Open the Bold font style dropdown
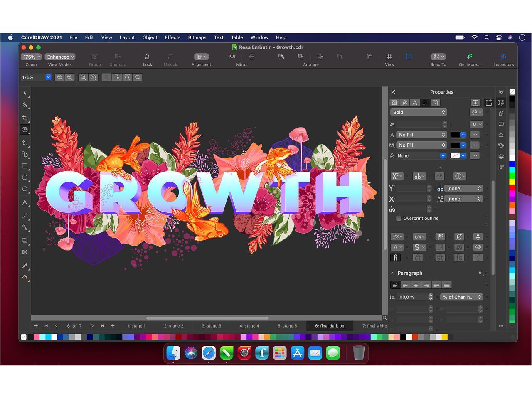Viewport: 532px width, 399px height. point(419,112)
